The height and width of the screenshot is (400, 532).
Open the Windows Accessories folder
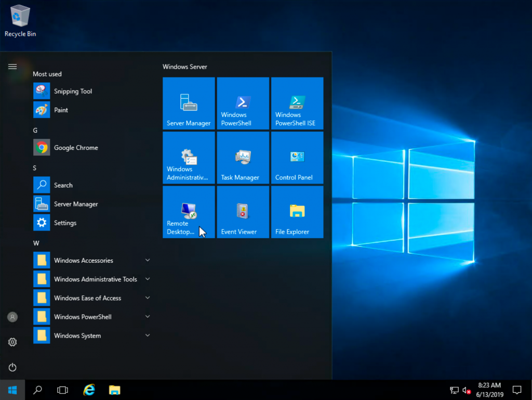92,260
